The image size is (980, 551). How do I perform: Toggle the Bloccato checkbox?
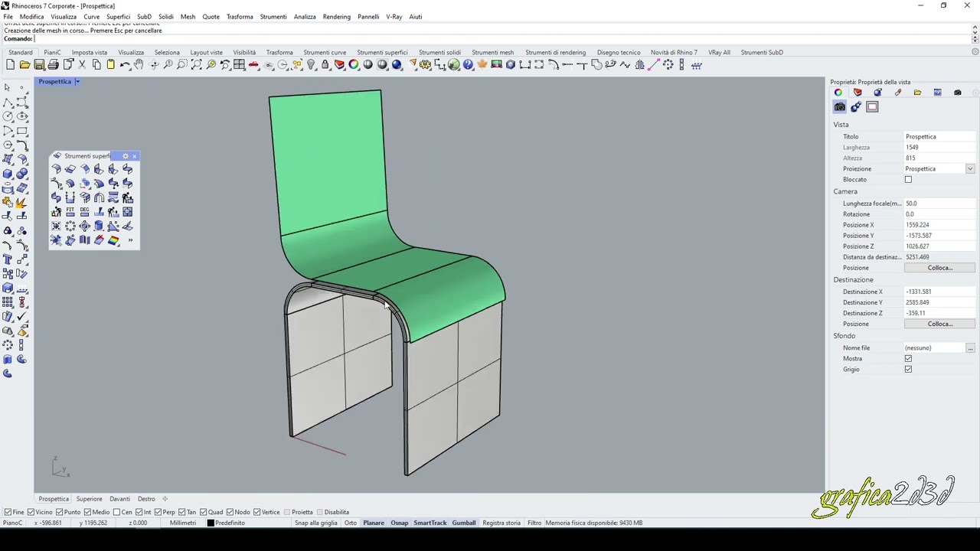(908, 180)
